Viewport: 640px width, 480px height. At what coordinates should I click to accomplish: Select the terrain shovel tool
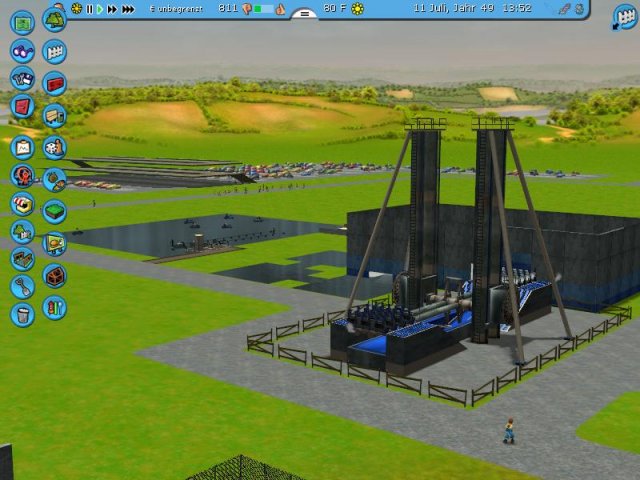(22, 287)
